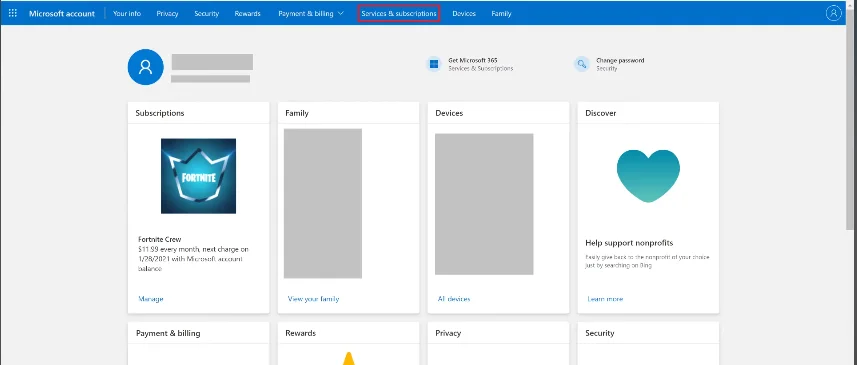857x365 pixels.
Task: Click the View your family link
Action: (313, 299)
